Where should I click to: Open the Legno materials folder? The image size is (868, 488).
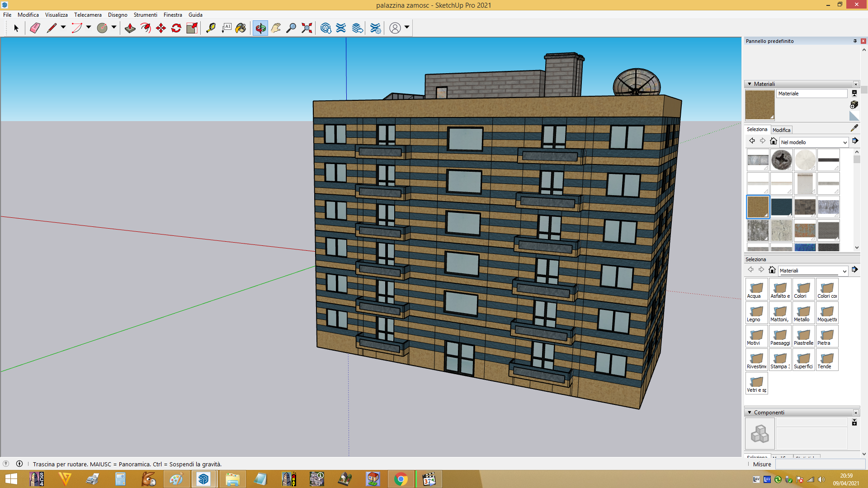click(x=757, y=313)
